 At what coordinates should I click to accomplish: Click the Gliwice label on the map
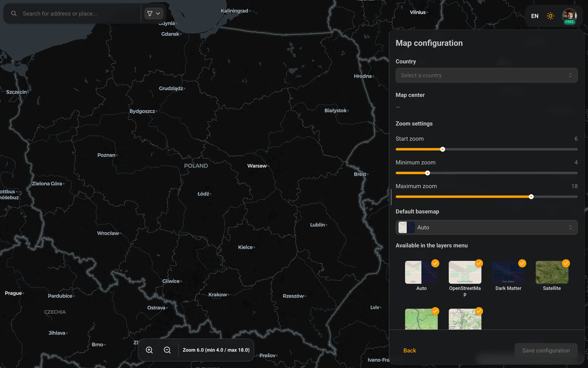171,281
